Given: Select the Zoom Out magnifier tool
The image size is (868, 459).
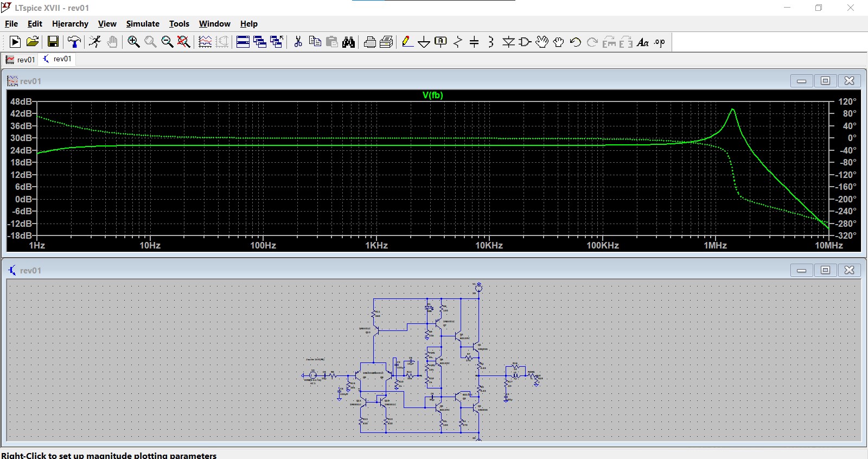Looking at the screenshot, I should click(167, 42).
